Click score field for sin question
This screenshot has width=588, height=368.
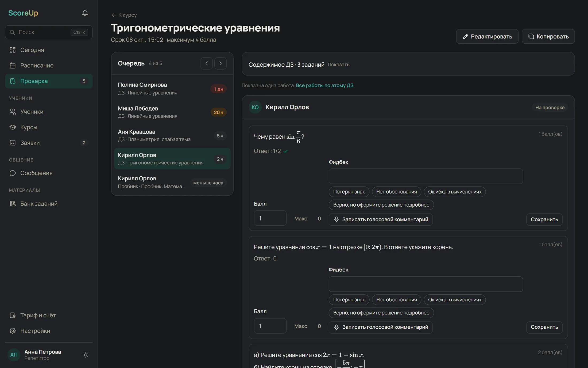point(270,218)
